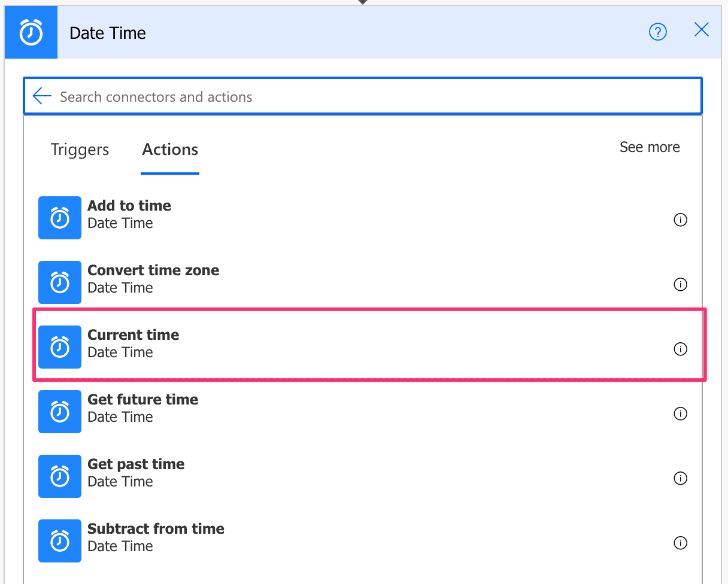Screen dimensions: 728x584
Task: Stay on the Actions tab
Action: pyautogui.click(x=169, y=150)
